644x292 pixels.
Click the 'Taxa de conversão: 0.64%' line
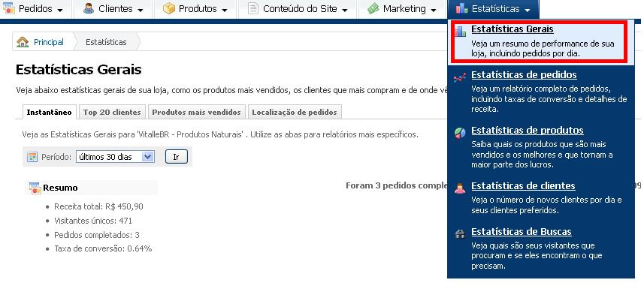pyautogui.click(x=103, y=248)
